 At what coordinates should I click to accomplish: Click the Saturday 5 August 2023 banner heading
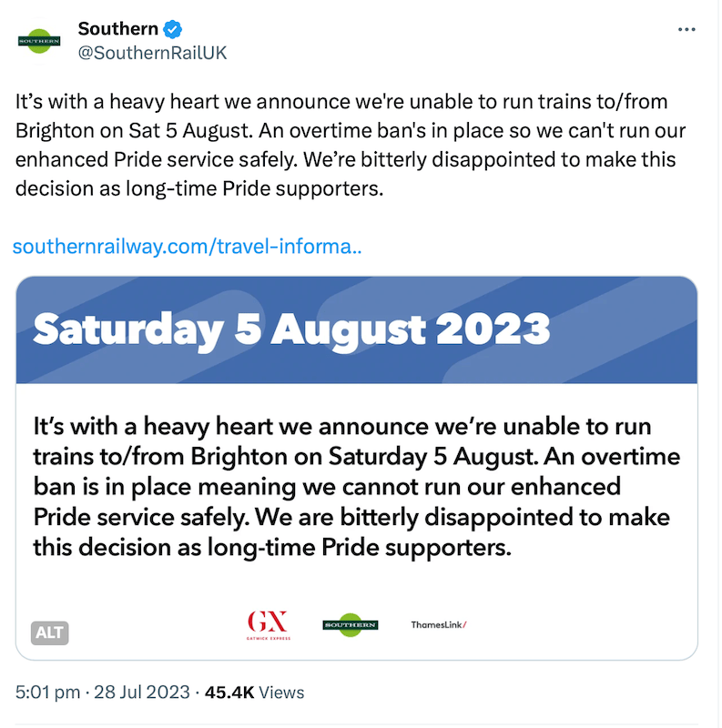pyautogui.click(x=291, y=329)
